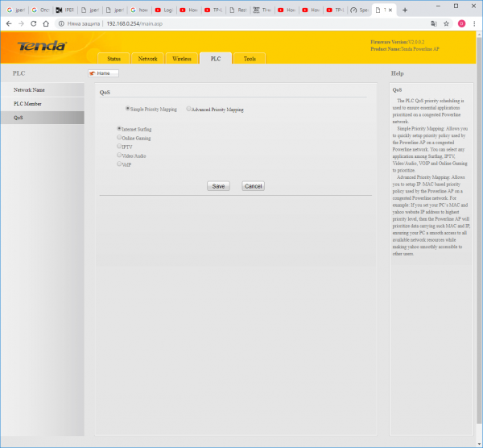Screen dimensions: 483x448
Task: Switch to the 'Rest' browser tab
Action: coord(238,10)
